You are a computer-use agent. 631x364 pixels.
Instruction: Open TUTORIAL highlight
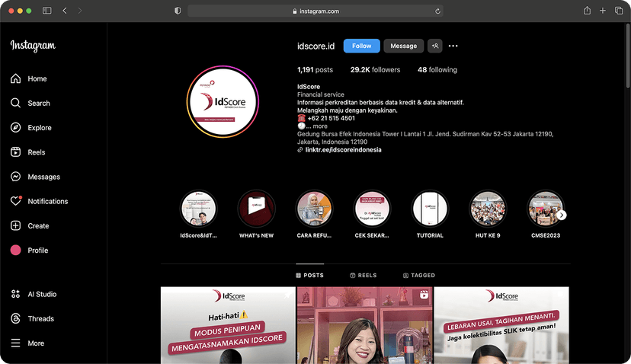click(430, 209)
